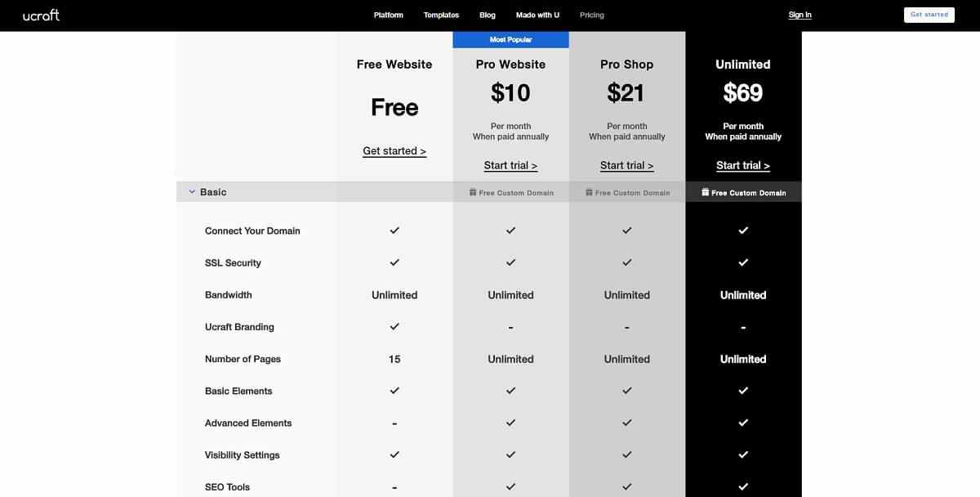Click Connect Your Domain checkmark under Unlimited
The height and width of the screenshot is (497, 980).
743,231
